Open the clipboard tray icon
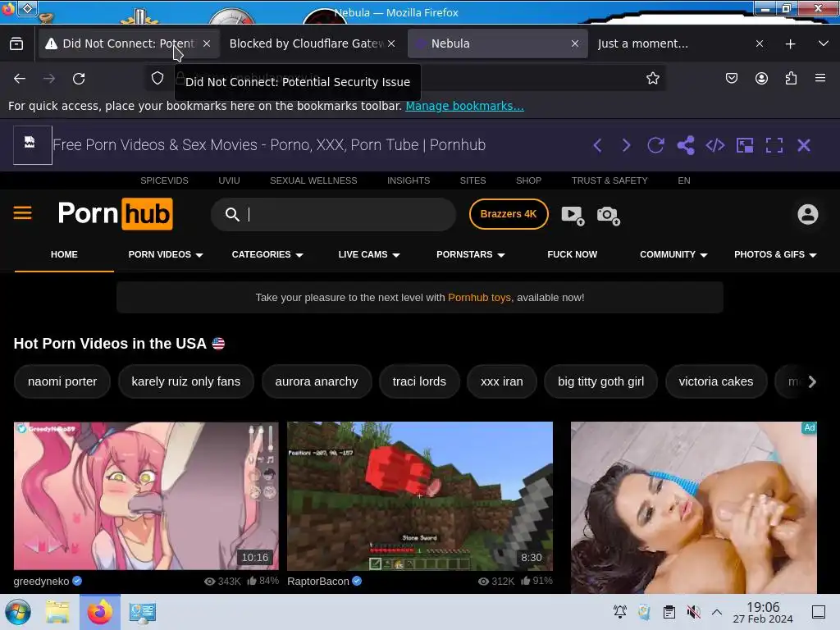The image size is (840, 630). tap(669, 612)
